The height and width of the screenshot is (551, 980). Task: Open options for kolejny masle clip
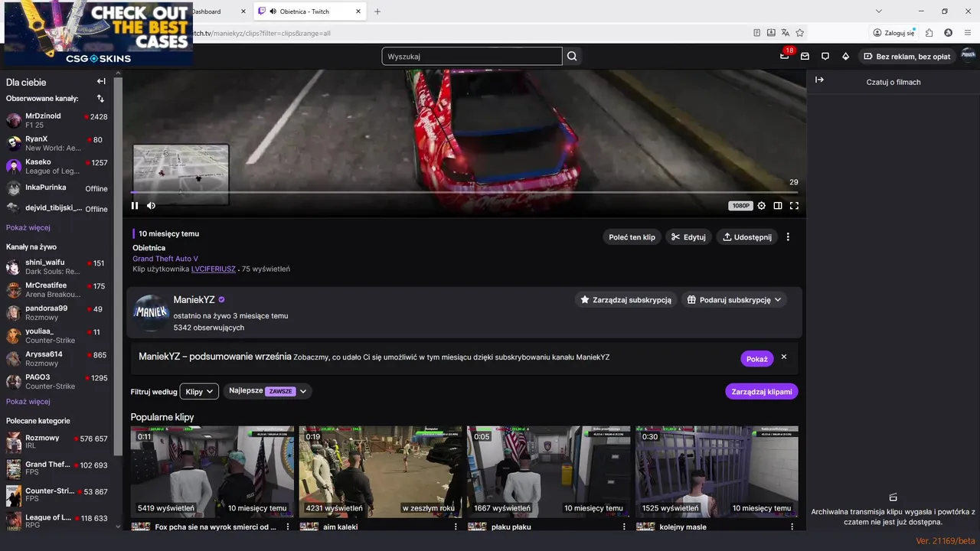tap(793, 527)
